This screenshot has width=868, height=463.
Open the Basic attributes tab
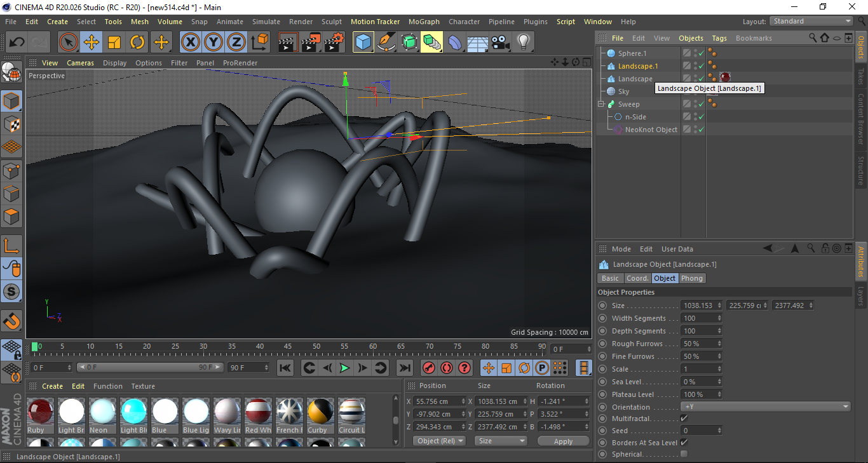[x=610, y=278]
